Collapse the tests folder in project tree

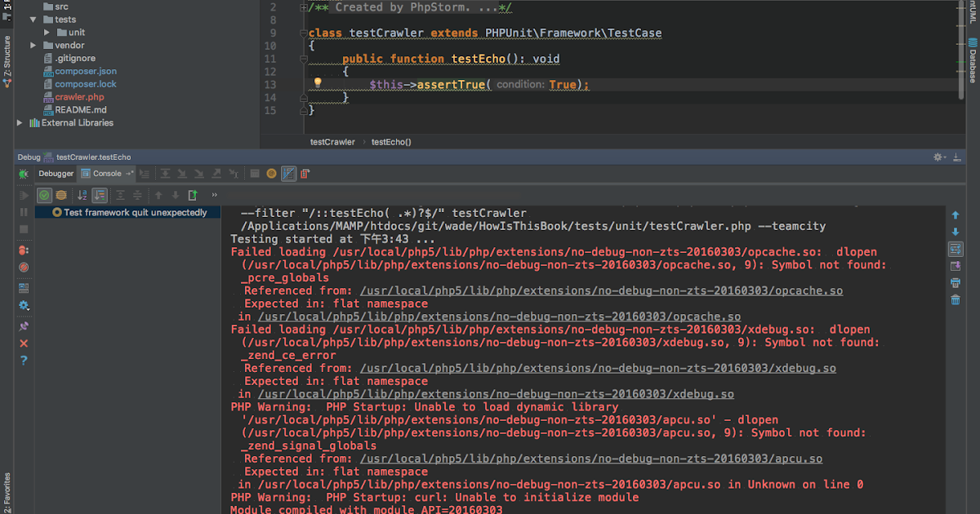tap(33, 19)
